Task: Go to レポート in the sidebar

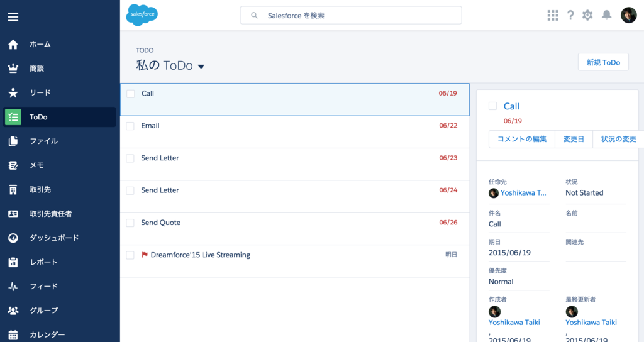Action: click(x=43, y=262)
